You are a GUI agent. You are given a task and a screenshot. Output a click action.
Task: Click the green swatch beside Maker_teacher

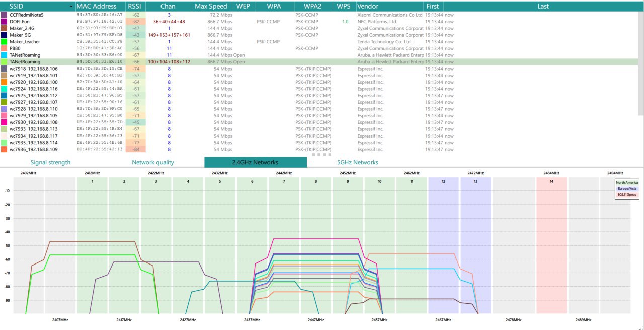pyautogui.click(x=4, y=42)
